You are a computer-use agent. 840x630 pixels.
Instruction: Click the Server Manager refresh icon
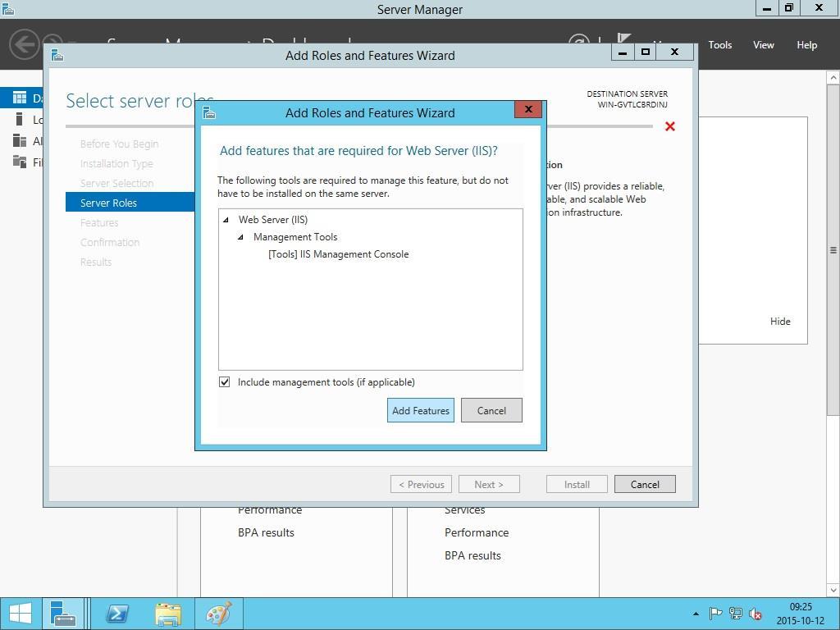579,40
